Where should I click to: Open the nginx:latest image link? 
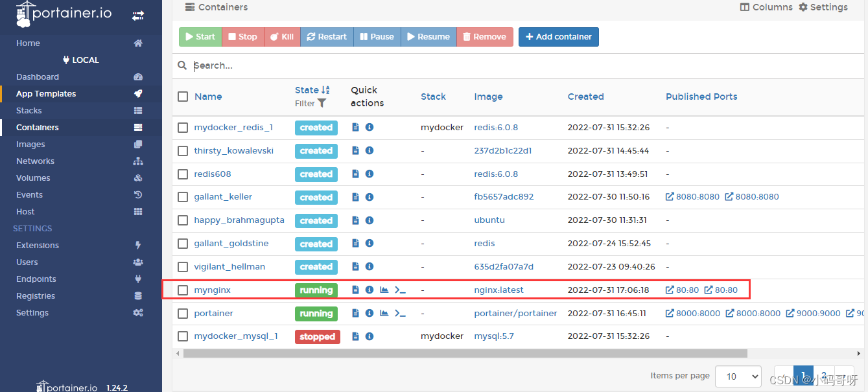click(499, 290)
